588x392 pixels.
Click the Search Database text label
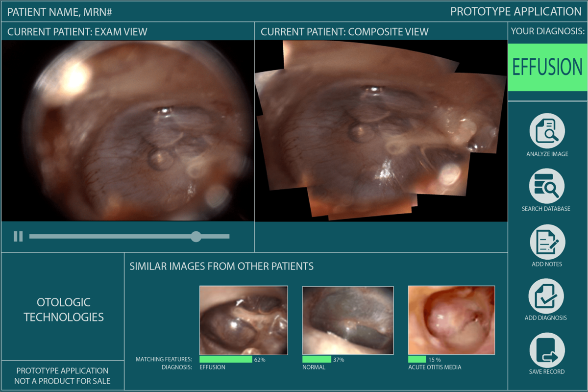point(546,209)
